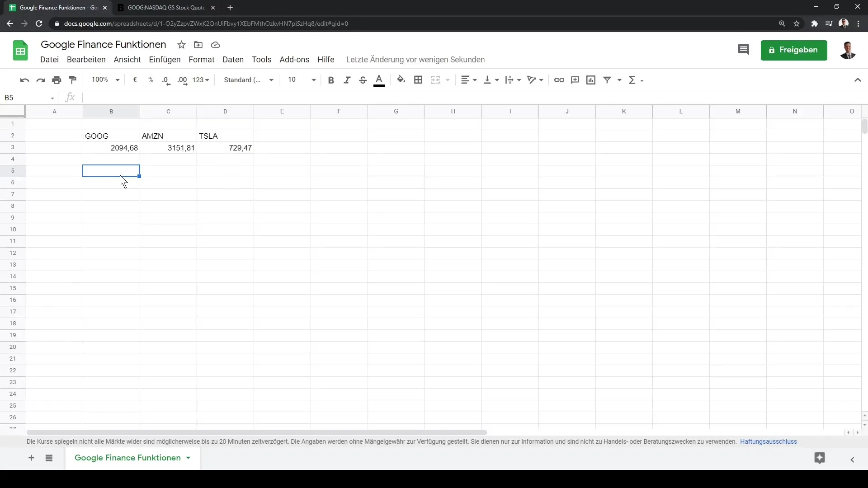Open the Ansicht menu
Screen dimensions: 868x488
[127, 60]
